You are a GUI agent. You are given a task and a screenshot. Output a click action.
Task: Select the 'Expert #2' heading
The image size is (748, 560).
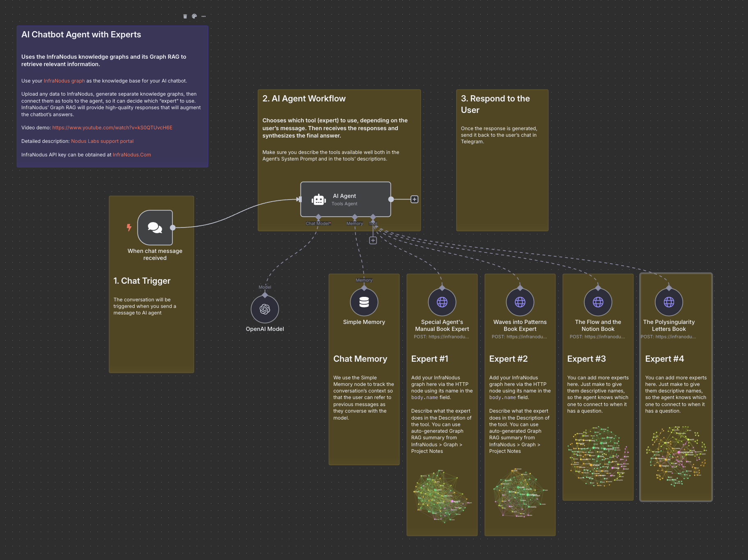[508, 359]
